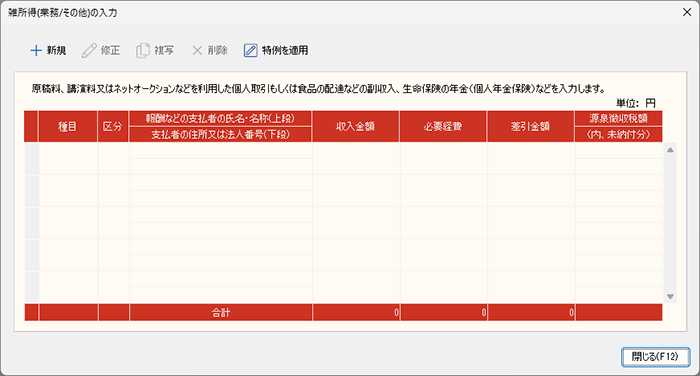The width and height of the screenshot is (700, 376).
Task: Click the 特例を適用 toolbar label
Action: click(x=285, y=50)
